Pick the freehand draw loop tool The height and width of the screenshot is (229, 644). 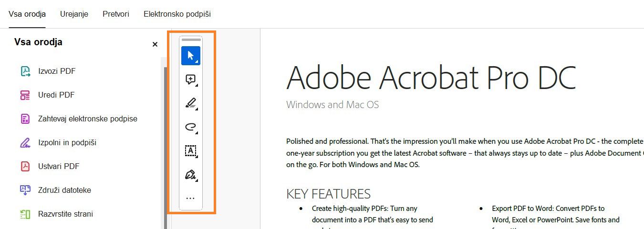point(191,127)
